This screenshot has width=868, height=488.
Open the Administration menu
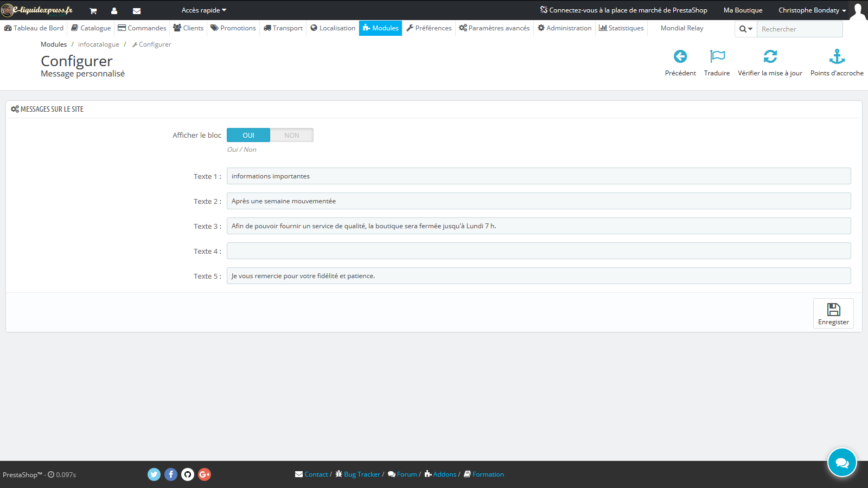565,28
